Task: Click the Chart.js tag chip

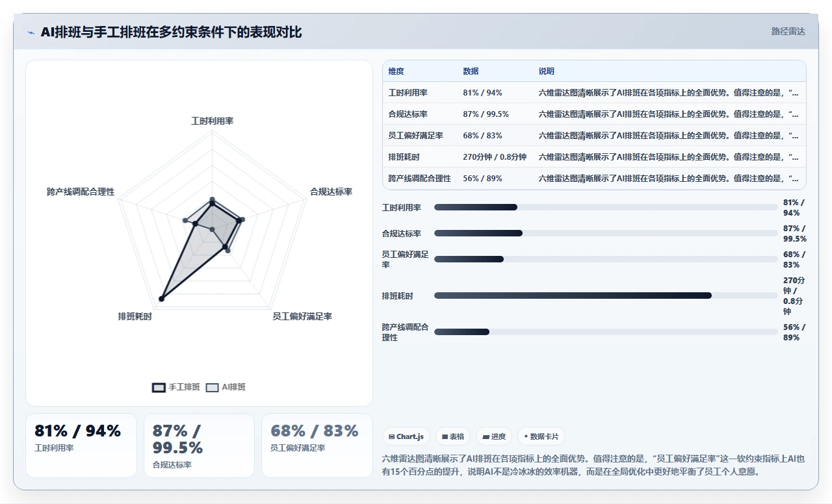Action: pyautogui.click(x=406, y=436)
